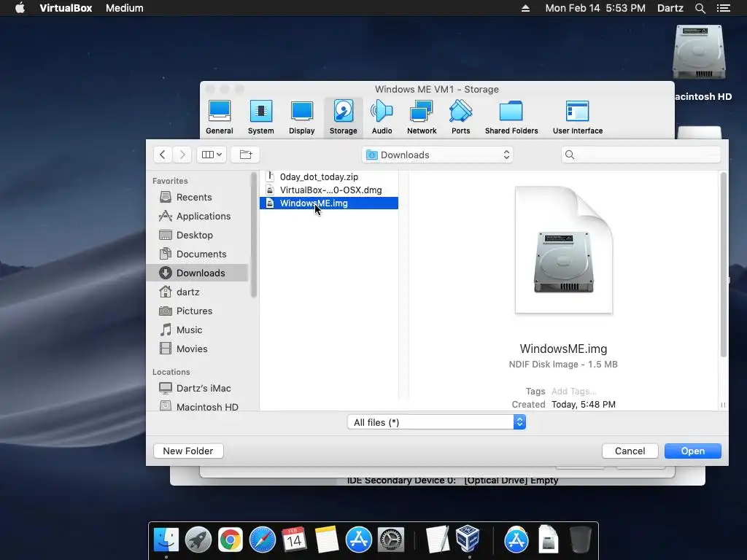This screenshot has height=560, width=747.
Task: Go forward in the file dialog
Action: (182, 155)
